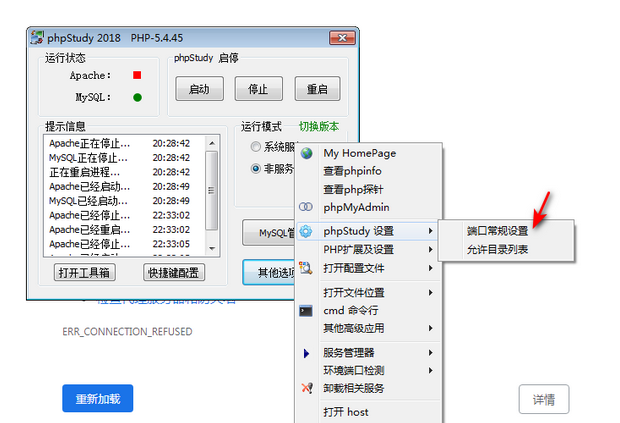Close the phpStudy 2018 window
Viewport: 620px width, 423px height.
click(342, 38)
